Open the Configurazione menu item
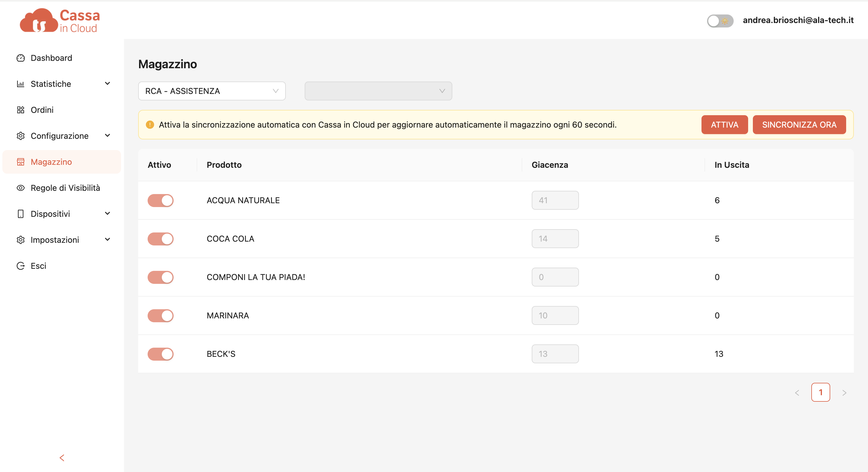 (x=60, y=136)
